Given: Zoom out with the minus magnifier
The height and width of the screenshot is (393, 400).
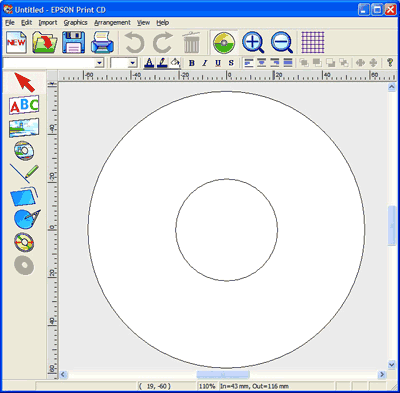Looking at the screenshot, I should [x=282, y=42].
